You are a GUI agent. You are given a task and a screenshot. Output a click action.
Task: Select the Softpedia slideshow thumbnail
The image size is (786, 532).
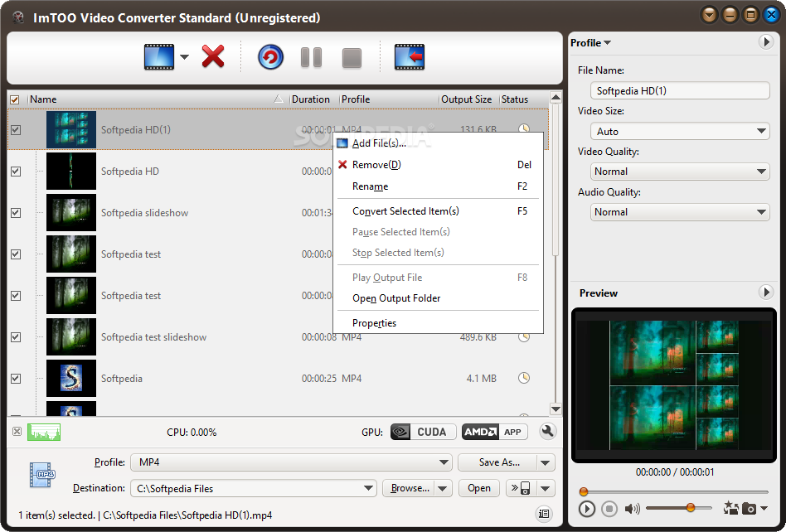[x=71, y=213]
